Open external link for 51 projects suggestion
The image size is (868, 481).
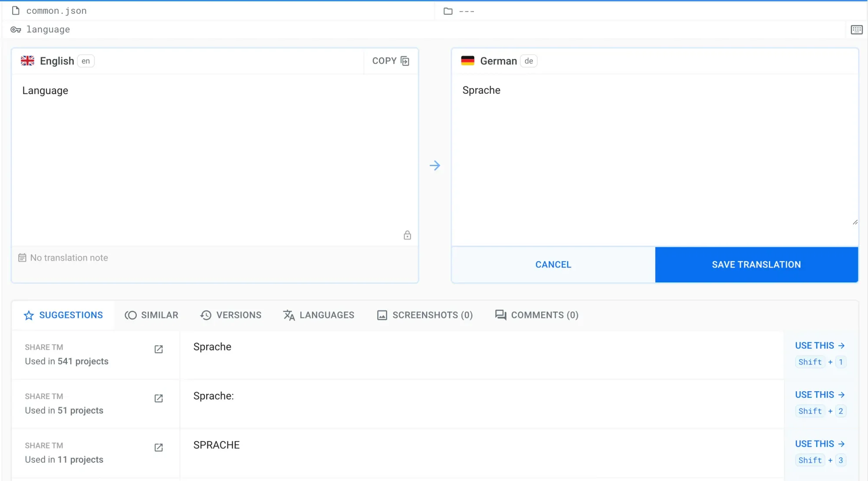click(x=158, y=398)
